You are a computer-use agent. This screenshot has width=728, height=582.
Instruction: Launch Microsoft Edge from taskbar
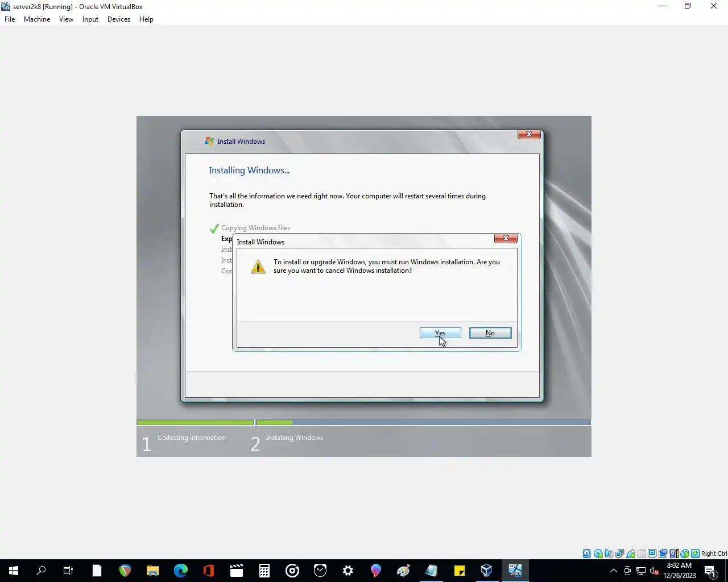pos(180,571)
